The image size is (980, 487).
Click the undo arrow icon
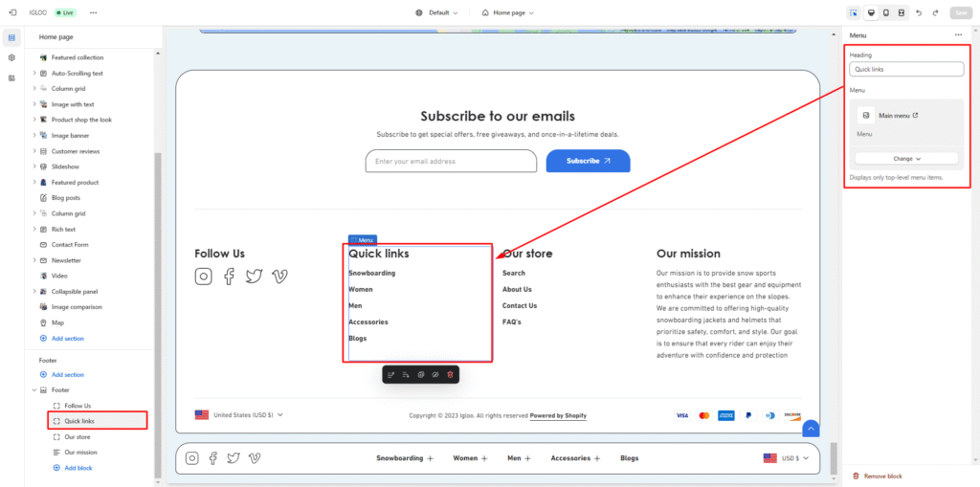pyautogui.click(x=919, y=12)
